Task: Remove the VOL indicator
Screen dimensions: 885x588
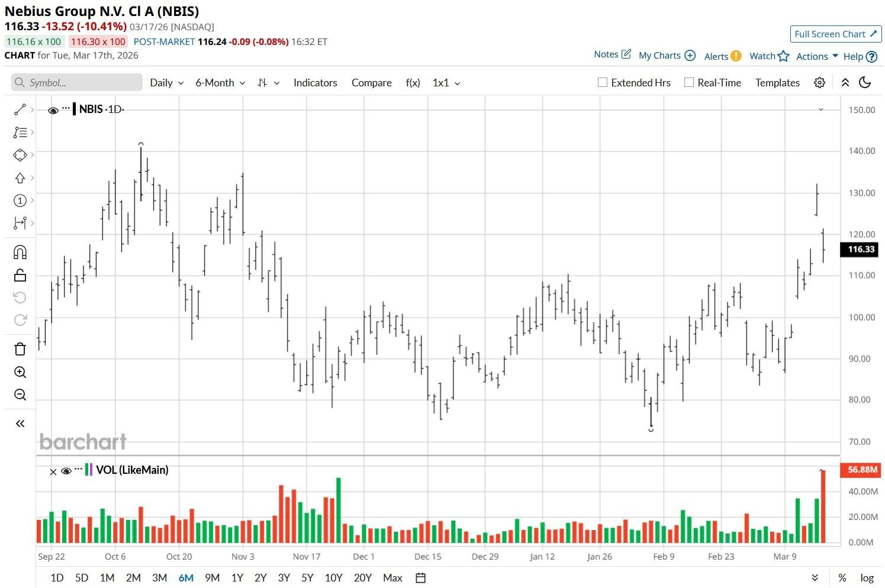Action: click(x=53, y=472)
